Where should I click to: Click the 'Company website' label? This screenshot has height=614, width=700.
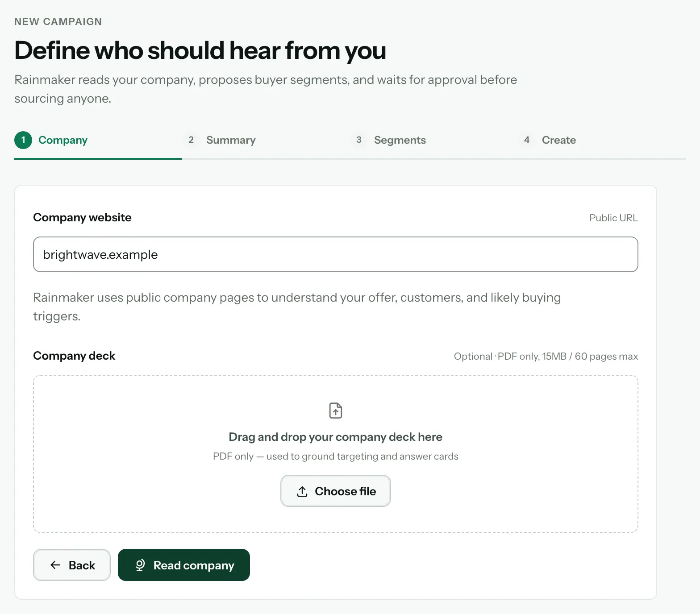[x=83, y=217]
